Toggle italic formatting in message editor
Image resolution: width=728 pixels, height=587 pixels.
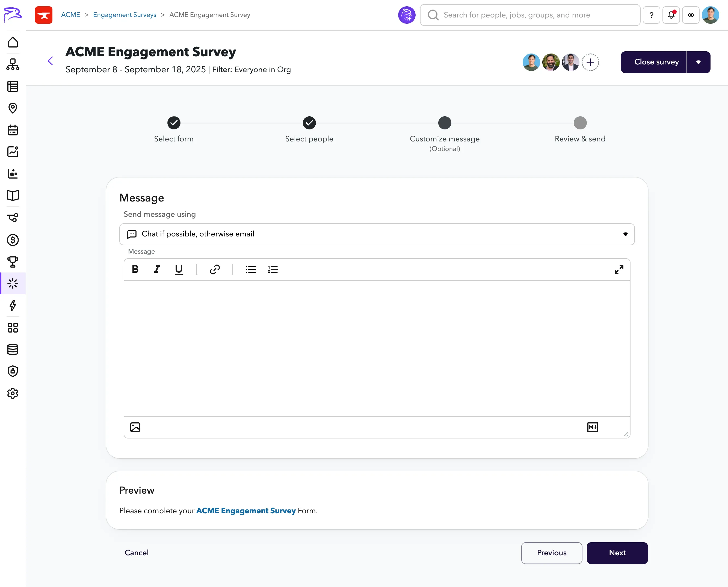(x=157, y=269)
